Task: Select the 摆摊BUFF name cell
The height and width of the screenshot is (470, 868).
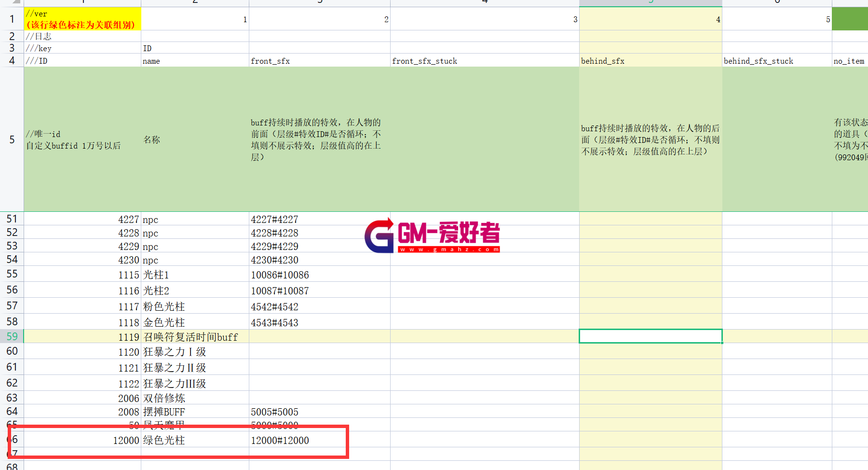Action: [195, 412]
